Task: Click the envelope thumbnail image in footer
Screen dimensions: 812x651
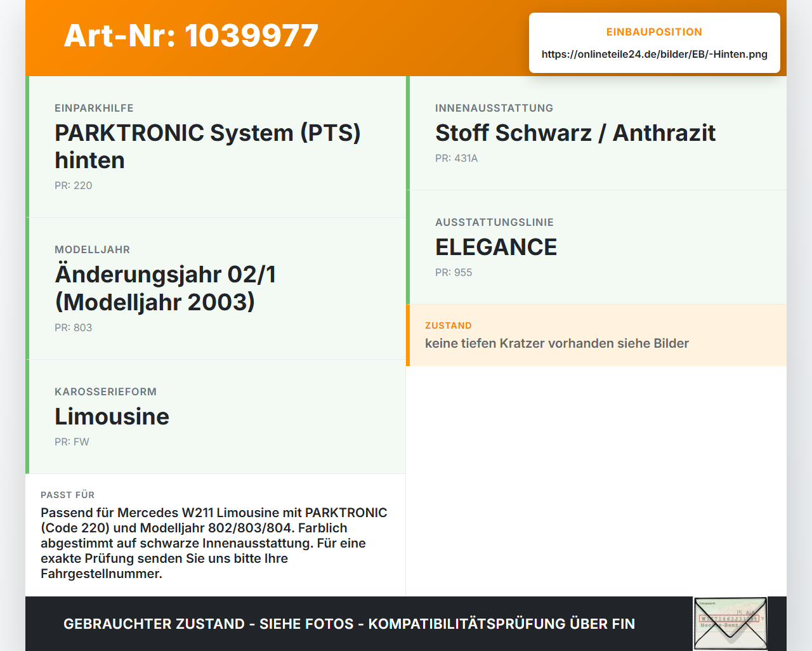Action: (730, 624)
